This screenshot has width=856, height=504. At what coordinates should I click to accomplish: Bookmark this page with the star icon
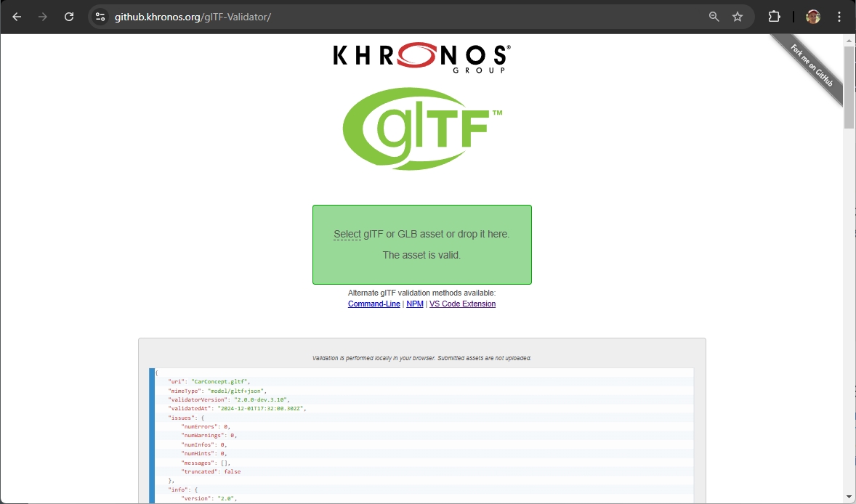pos(738,17)
